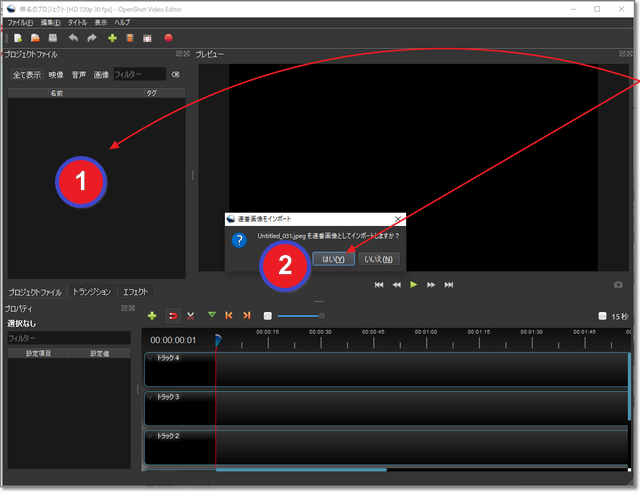
Task: Toggle the magnet snapping tool
Action: point(172,316)
